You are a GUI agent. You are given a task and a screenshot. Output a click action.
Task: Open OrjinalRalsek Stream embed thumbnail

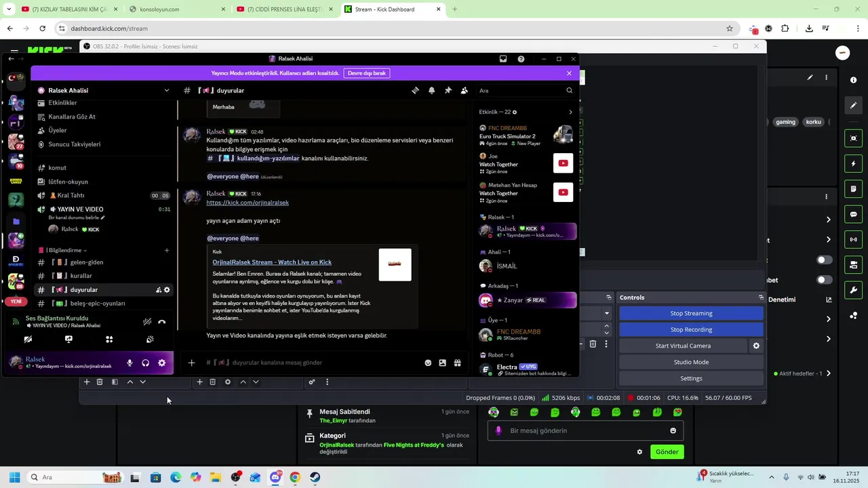pyautogui.click(x=395, y=264)
